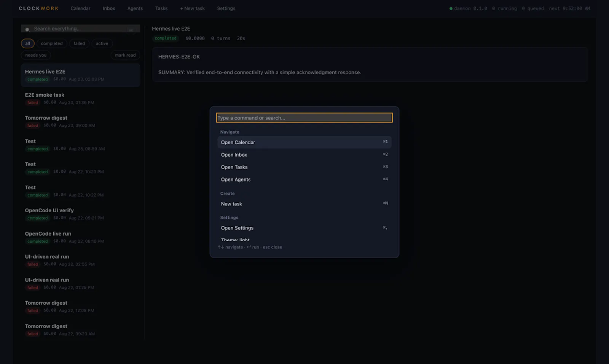
Task: Run Open Inbox in command palette
Action: pyautogui.click(x=304, y=155)
